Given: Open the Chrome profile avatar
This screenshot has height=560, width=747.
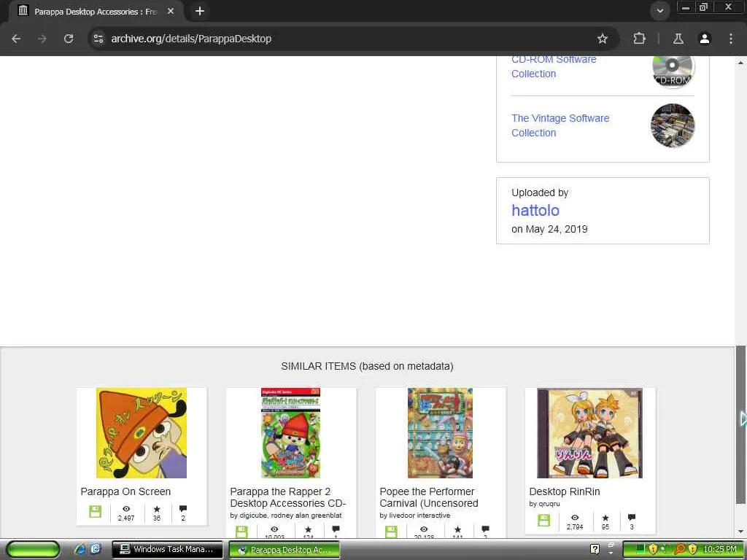Looking at the screenshot, I should pos(705,39).
